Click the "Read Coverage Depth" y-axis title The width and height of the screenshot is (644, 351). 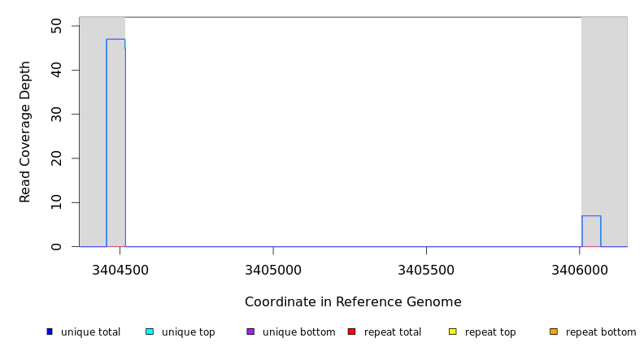26,132
